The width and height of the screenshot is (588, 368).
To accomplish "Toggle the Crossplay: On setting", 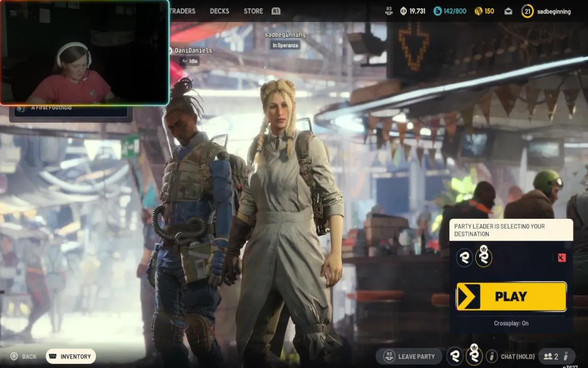I will pos(511,324).
